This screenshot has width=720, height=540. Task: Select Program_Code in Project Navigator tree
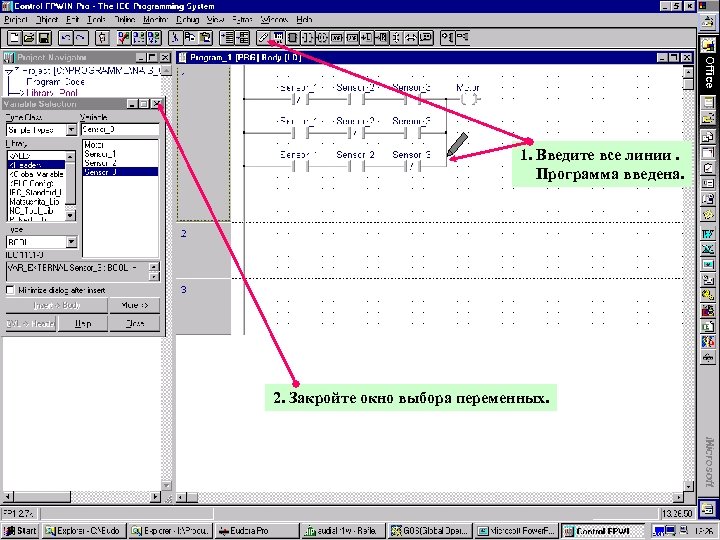(x=55, y=82)
